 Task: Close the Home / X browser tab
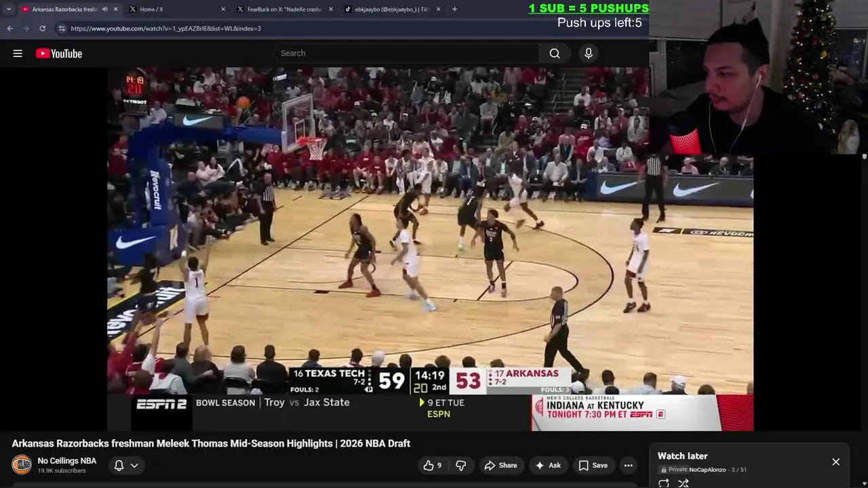coord(223,9)
